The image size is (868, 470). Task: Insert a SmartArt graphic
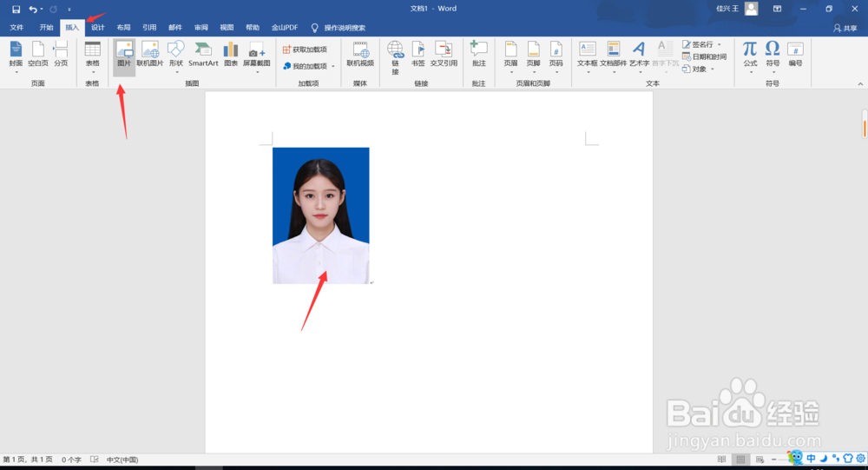pyautogui.click(x=203, y=56)
